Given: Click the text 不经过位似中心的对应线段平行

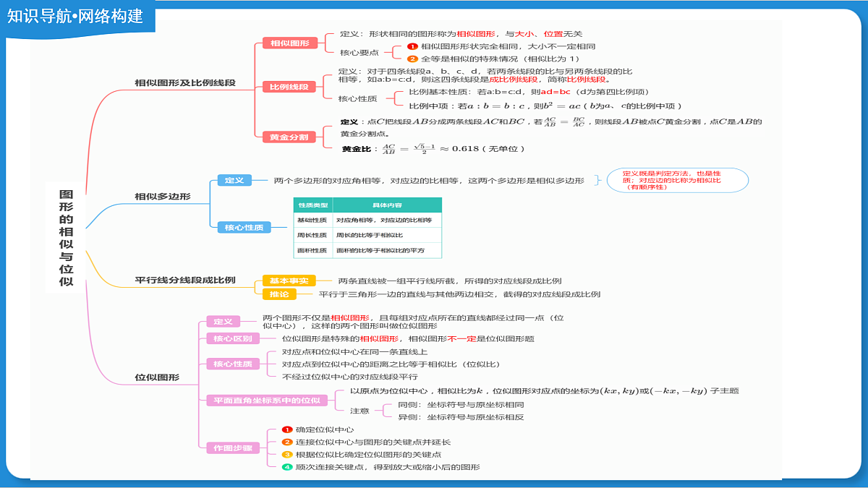Looking at the screenshot, I should click(350, 377).
